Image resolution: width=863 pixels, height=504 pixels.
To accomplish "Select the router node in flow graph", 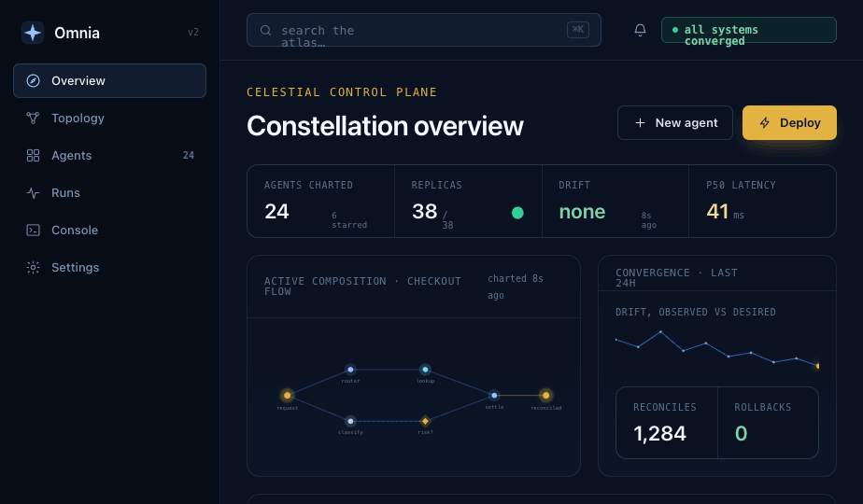I will tap(350, 370).
